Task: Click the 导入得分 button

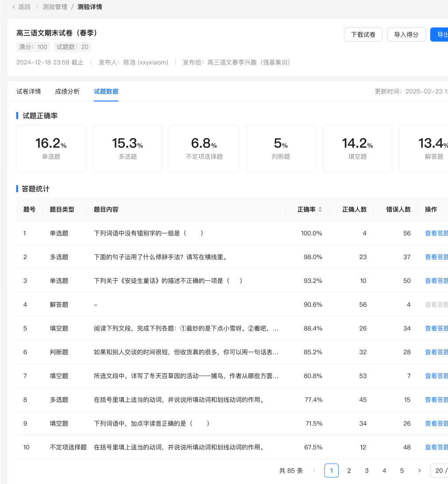Action: click(x=406, y=35)
